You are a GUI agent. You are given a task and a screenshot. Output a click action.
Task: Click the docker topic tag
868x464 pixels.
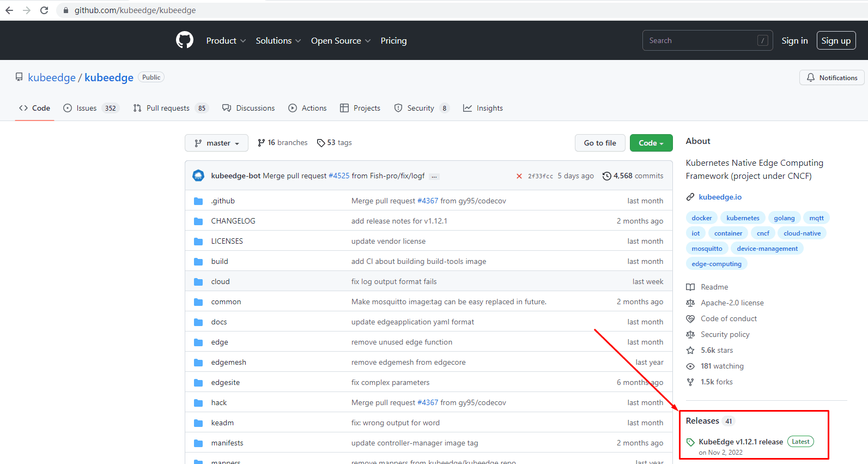click(701, 218)
